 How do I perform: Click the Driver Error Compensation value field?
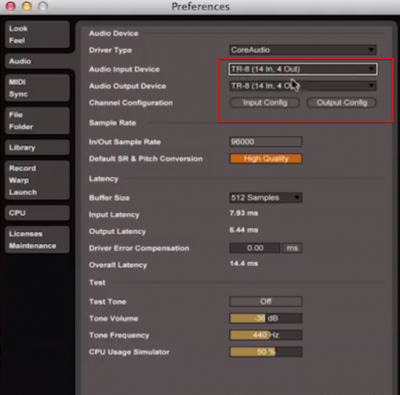click(255, 248)
